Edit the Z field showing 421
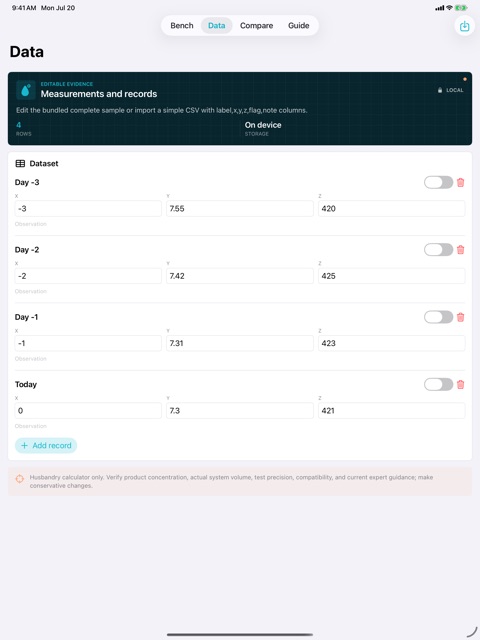The height and width of the screenshot is (640, 480). point(391,411)
